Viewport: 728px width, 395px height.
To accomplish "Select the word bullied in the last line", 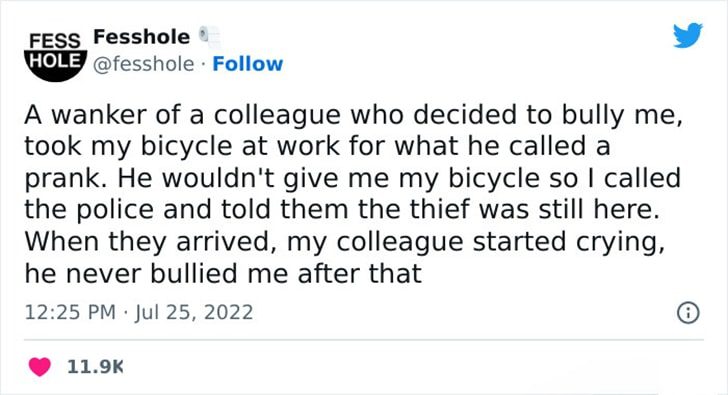I will click(195, 273).
